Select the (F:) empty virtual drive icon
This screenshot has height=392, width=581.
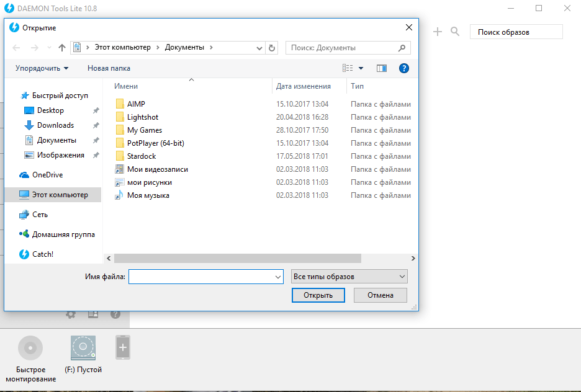(83, 347)
